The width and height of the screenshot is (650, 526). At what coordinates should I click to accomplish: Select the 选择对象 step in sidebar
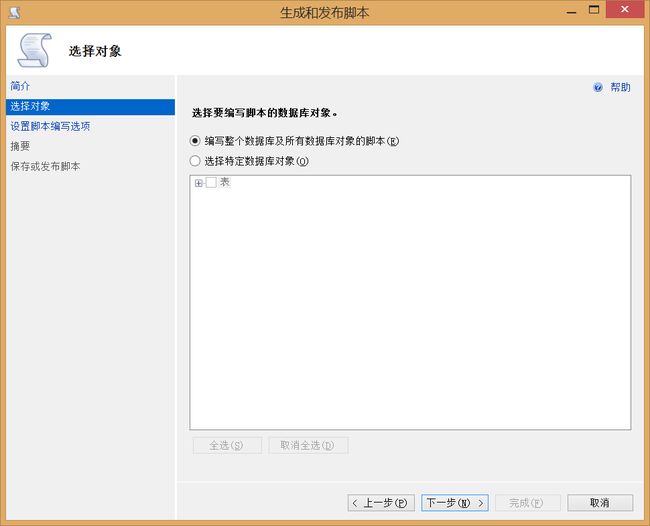point(90,107)
